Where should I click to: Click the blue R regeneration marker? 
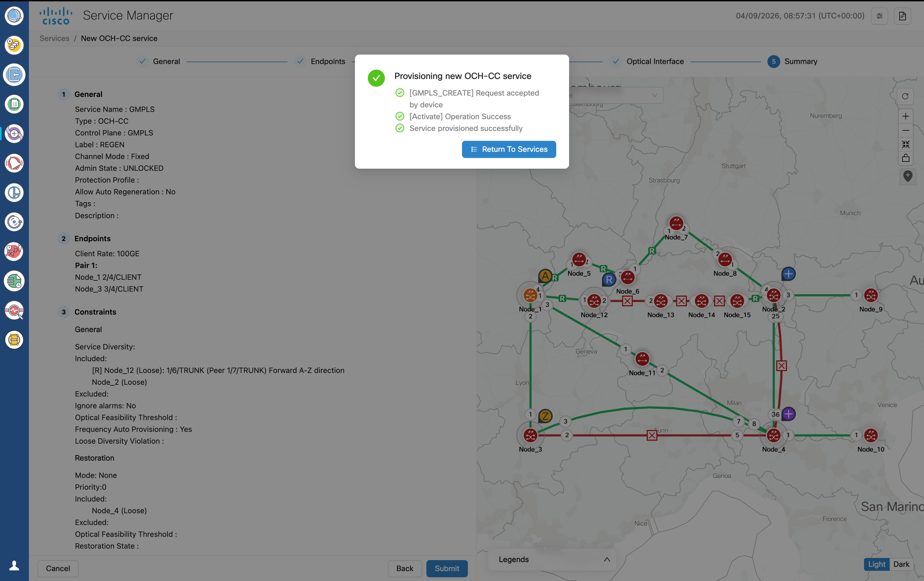coord(609,280)
